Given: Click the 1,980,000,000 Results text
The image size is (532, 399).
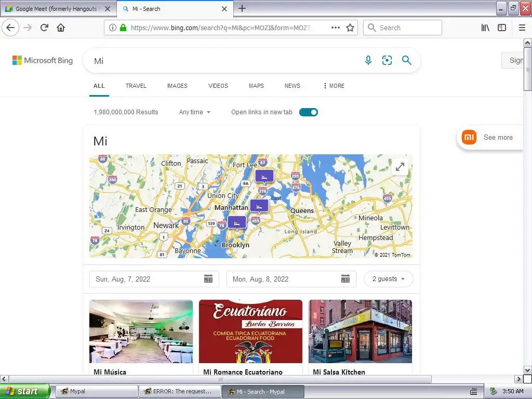Looking at the screenshot, I should [126, 112].
